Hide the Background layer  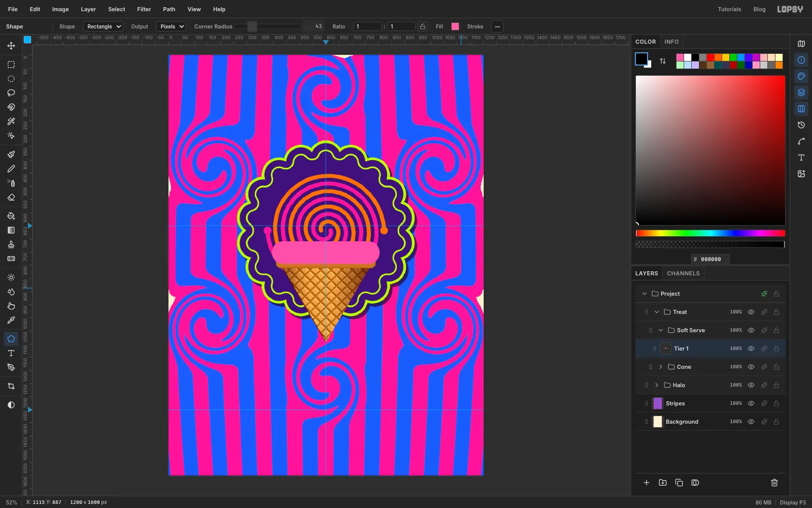(751, 422)
